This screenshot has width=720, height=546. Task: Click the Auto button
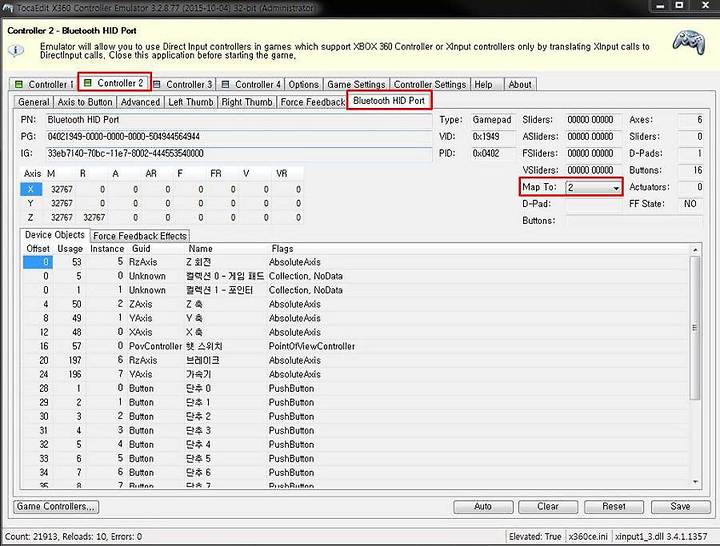click(x=483, y=507)
